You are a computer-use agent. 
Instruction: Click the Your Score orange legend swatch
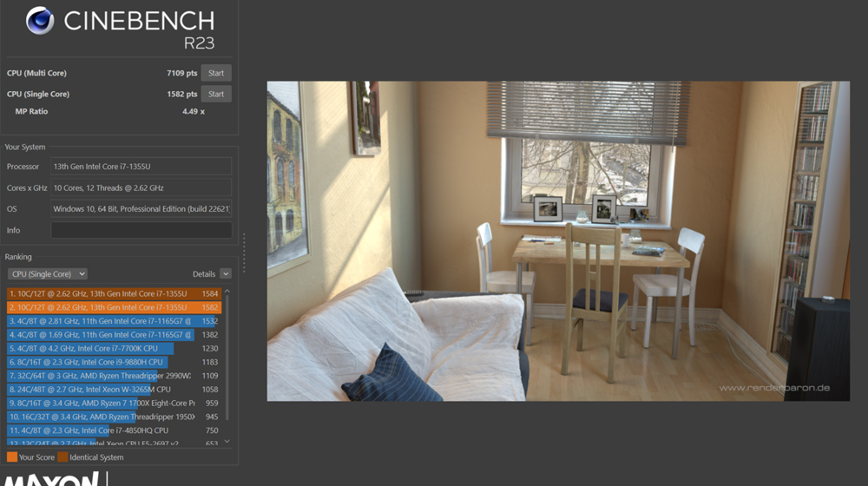point(11,457)
